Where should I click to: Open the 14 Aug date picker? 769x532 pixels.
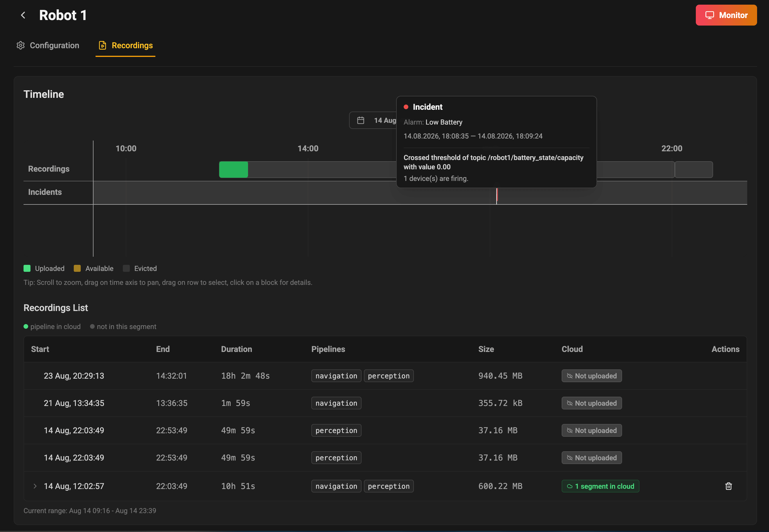pos(373,120)
